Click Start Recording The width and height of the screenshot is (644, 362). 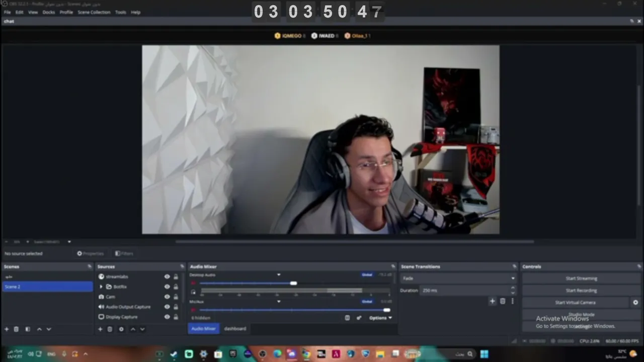581,291
